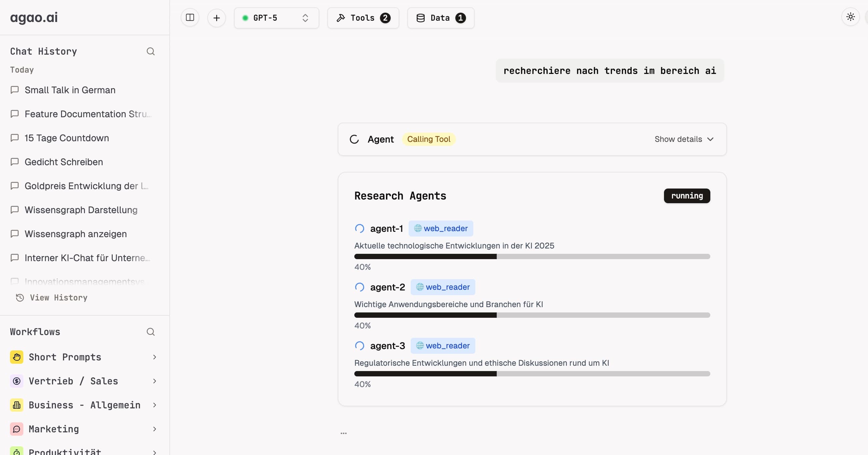Click chat icon beside 15 Tage Countdown
This screenshot has width=868, height=455.
click(14, 138)
